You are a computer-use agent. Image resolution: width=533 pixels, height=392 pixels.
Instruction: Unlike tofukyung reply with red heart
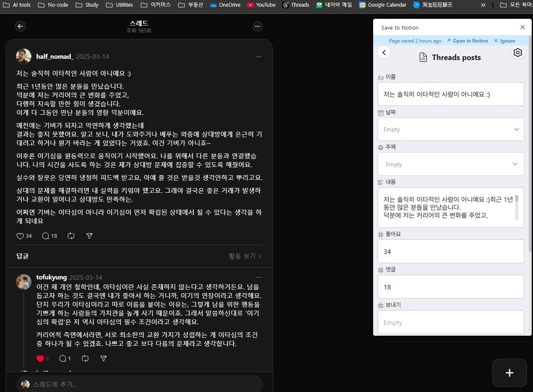40,359
